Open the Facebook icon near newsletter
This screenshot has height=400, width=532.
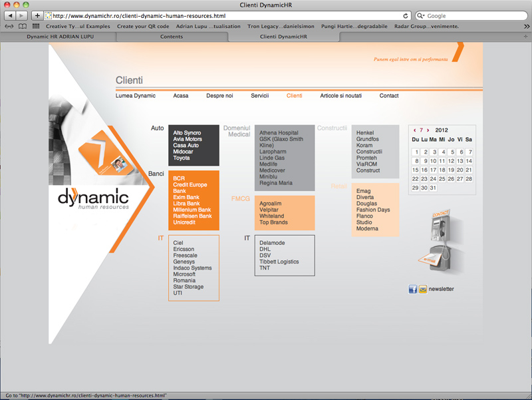click(x=412, y=289)
